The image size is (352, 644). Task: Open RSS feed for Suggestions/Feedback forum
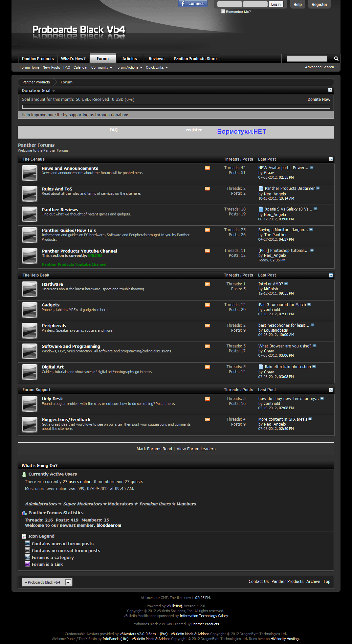click(208, 419)
